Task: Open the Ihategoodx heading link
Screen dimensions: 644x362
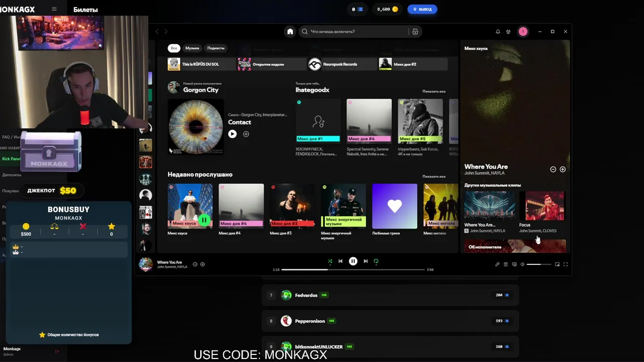Action: 312,90
